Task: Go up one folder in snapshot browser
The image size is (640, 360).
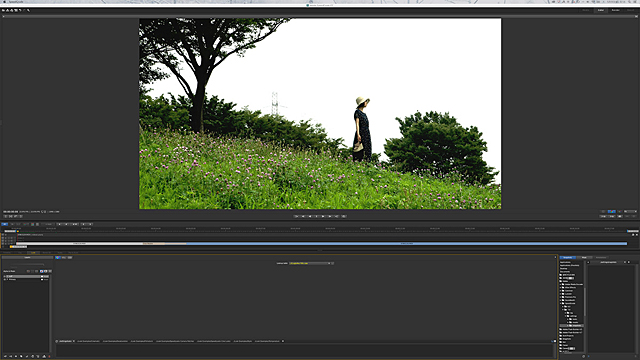Action: (588, 262)
